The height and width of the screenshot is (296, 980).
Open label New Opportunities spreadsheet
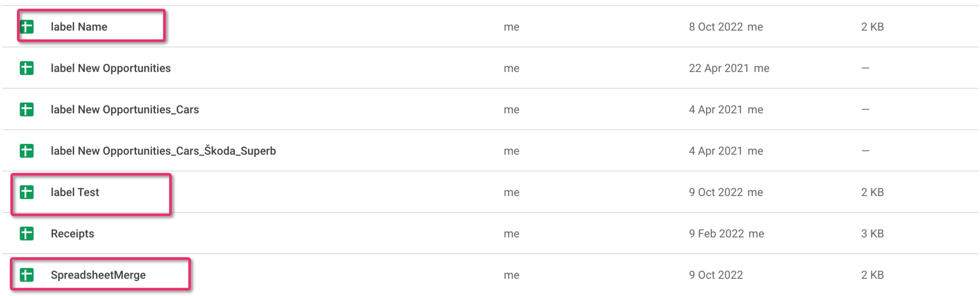pos(111,69)
